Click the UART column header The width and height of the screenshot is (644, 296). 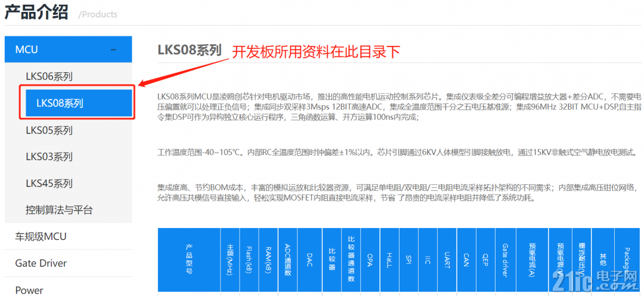(x=447, y=260)
